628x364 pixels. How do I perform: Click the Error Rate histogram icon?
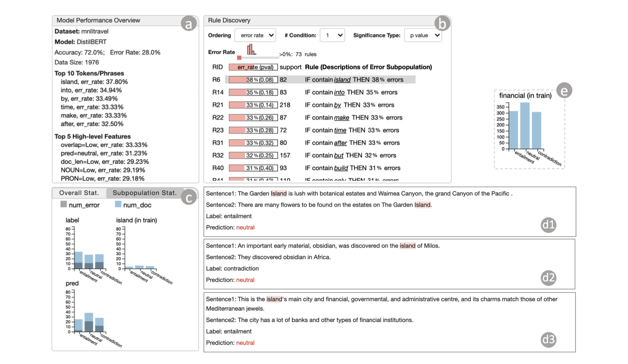pos(251,50)
